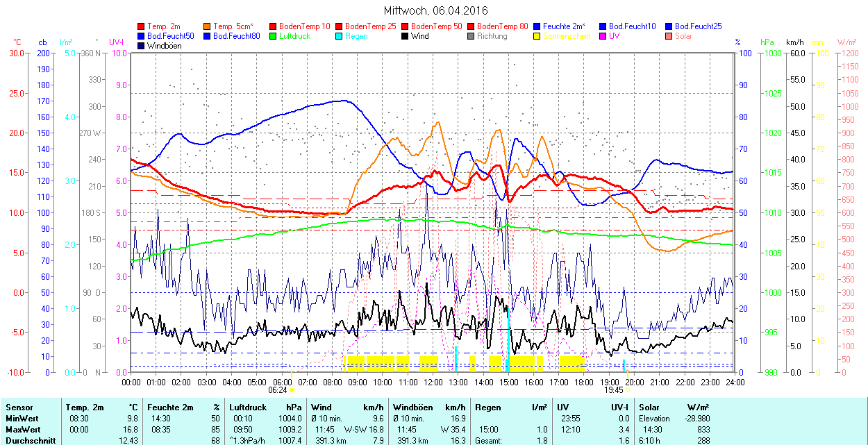Viewport: 868px width, 445px height.
Task: Select the BodenTemp 10 legend label
Action: click(x=305, y=26)
